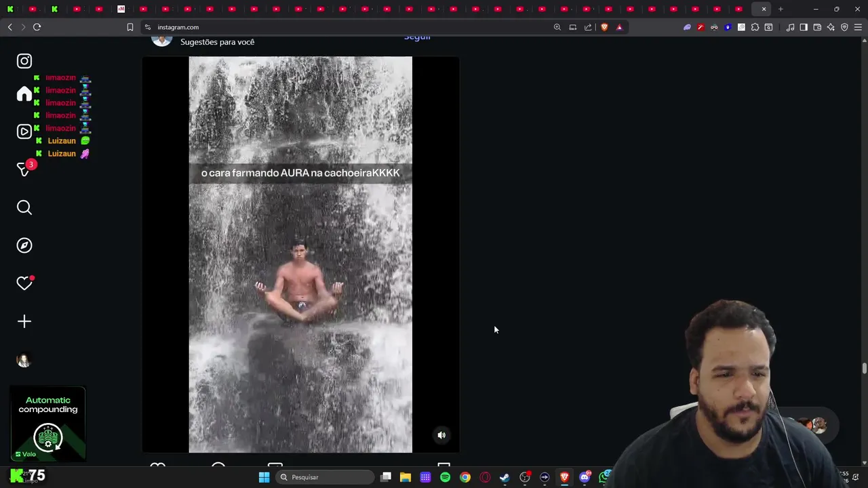Open the Explore compass page
The image size is (868, 488).
coord(24,245)
